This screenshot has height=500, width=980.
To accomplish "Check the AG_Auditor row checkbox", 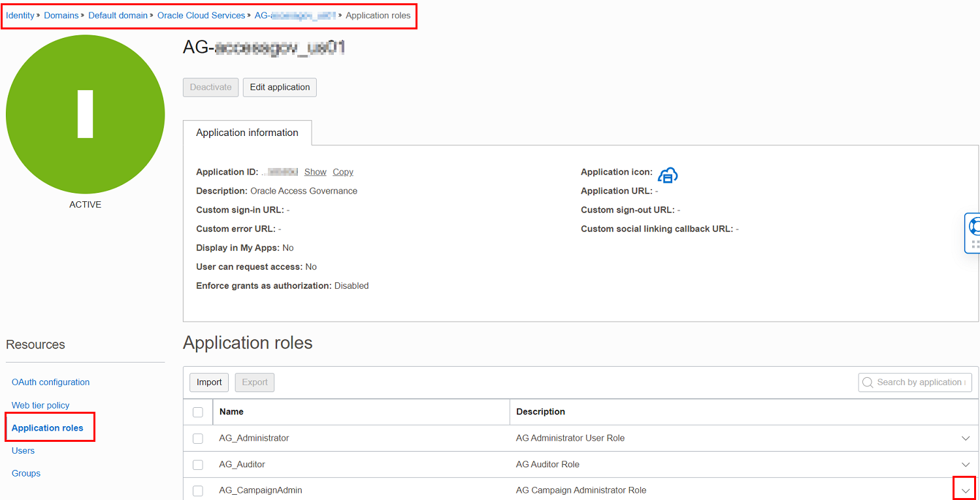I will click(198, 465).
